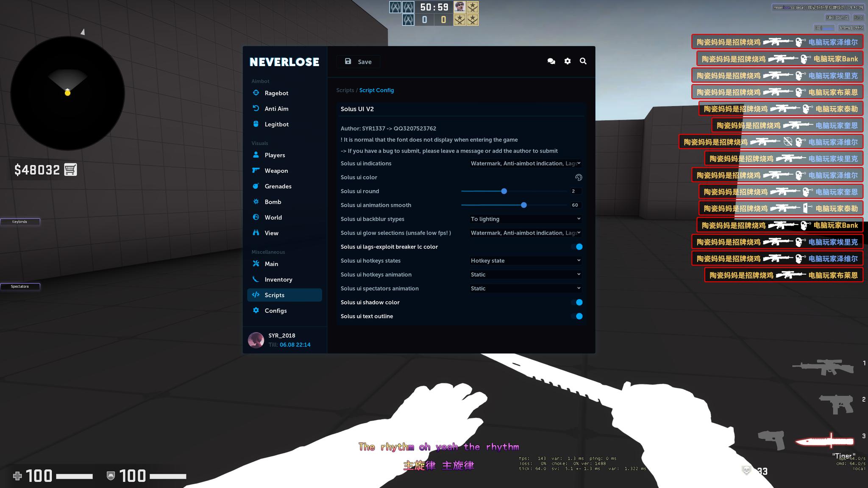Open Solus ui backblur stypes dropdown
The width and height of the screenshot is (868, 488).
(524, 219)
